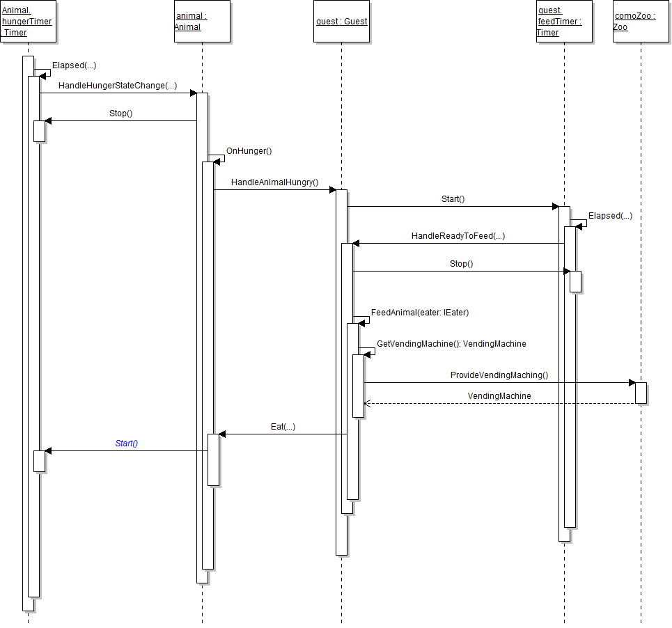The height and width of the screenshot is (628, 672).
Task: Select the Animal.hungerTimer : Timer lifeline header
Action: click(28, 22)
